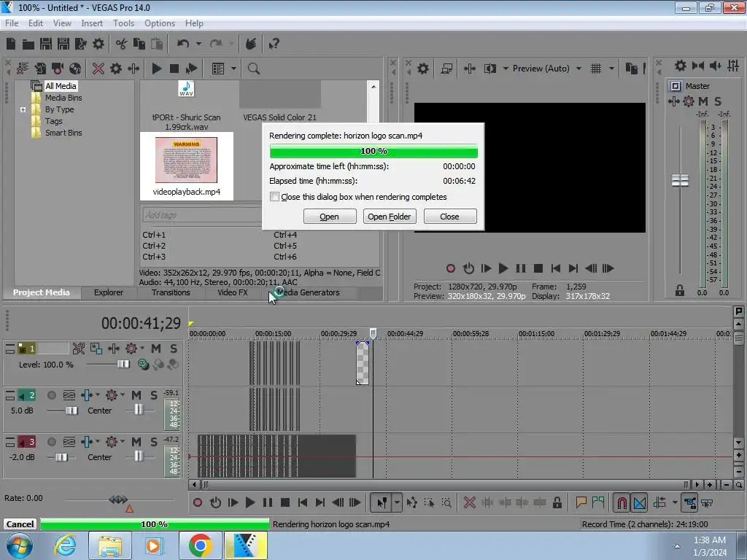This screenshot has height=560, width=747.
Task: Arm audio track 2 for record
Action: [x=52, y=395]
